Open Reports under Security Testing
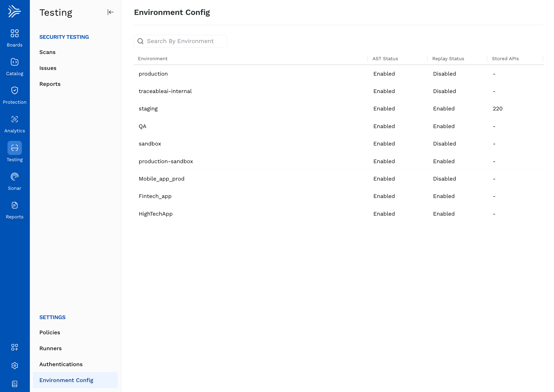Viewport: 554px width, 392px height. pos(50,84)
